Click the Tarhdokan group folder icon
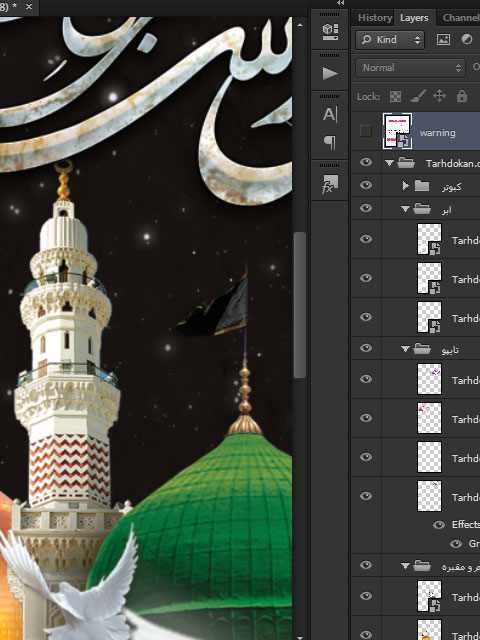The image size is (480, 640). tap(406, 163)
